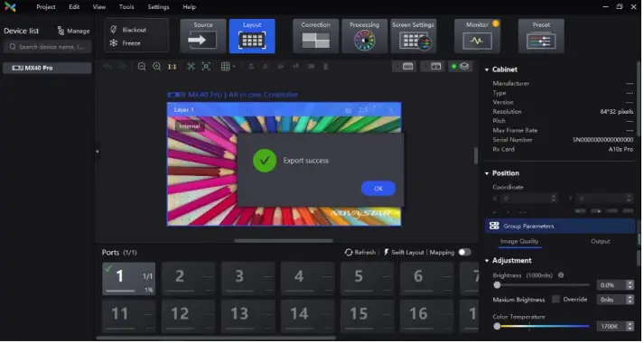Select port 13 tile
The height and width of the screenshot is (343, 644).
(x=249, y=317)
